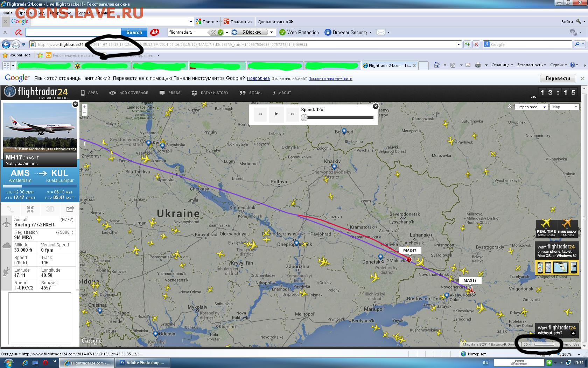The height and width of the screenshot is (368, 588).
Task: Click the Ask logo icon
Action: (x=155, y=32)
